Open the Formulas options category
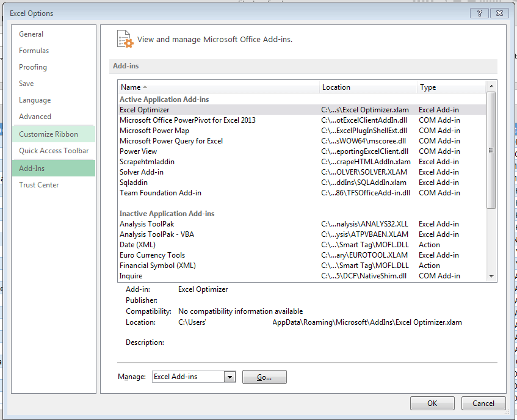 pos(54,51)
